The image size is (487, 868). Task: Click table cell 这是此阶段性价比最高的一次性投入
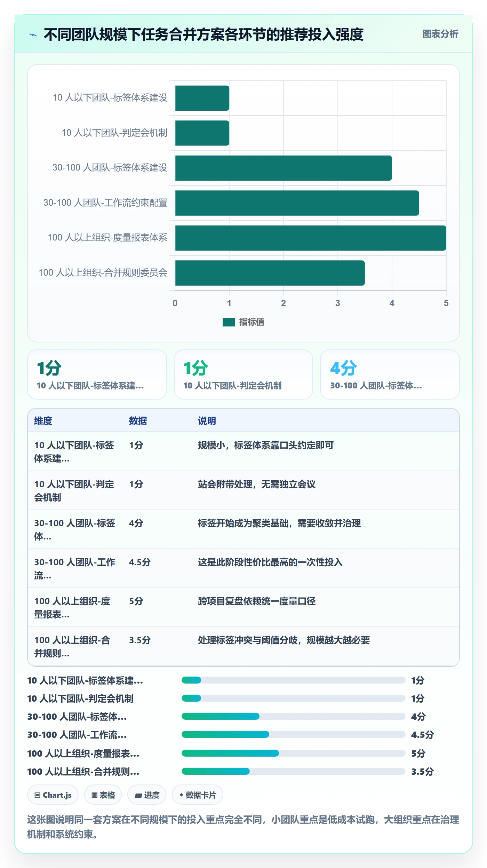(270, 562)
